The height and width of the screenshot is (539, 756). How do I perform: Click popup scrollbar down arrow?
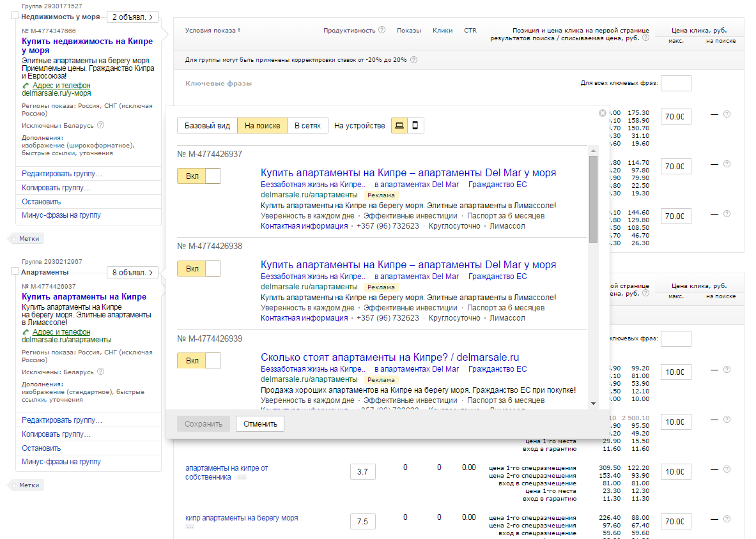coord(594,404)
